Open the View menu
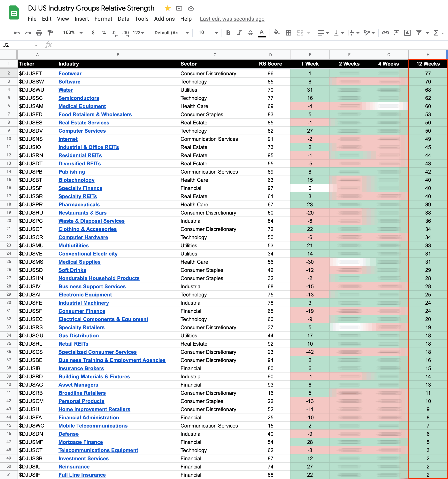The width and height of the screenshot is (448, 479). tap(63, 19)
